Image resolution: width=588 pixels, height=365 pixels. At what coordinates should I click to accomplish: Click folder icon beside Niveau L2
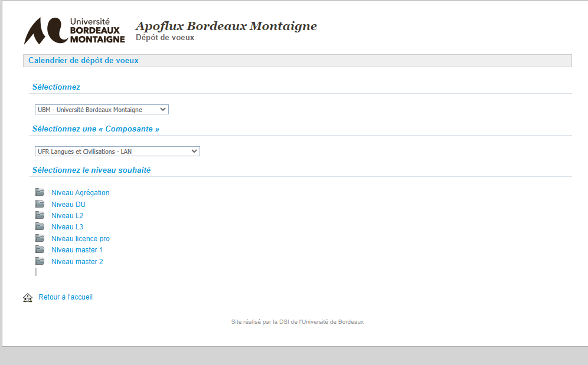[x=40, y=215]
